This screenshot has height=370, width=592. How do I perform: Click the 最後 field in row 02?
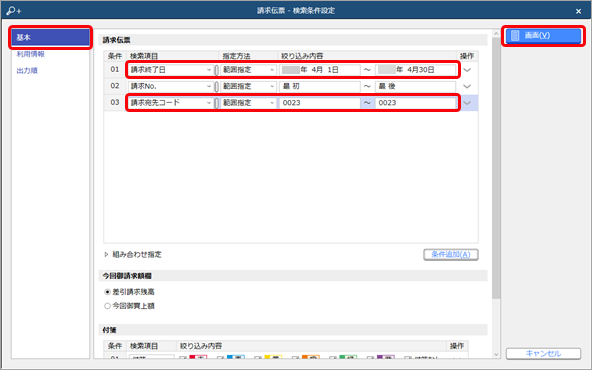(x=415, y=86)
